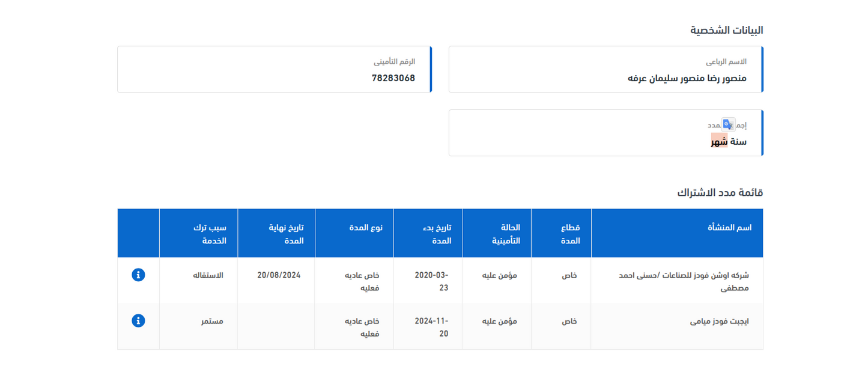Select the ايجبت فودز ميامى establishment cell
Screen dimensions: 868x390
tap(719, 321)
